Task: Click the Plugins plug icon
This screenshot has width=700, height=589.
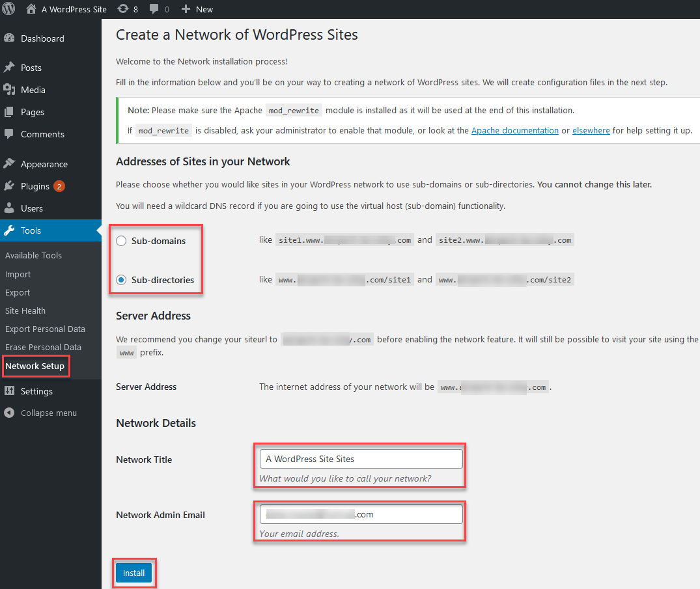Action: 9,186
